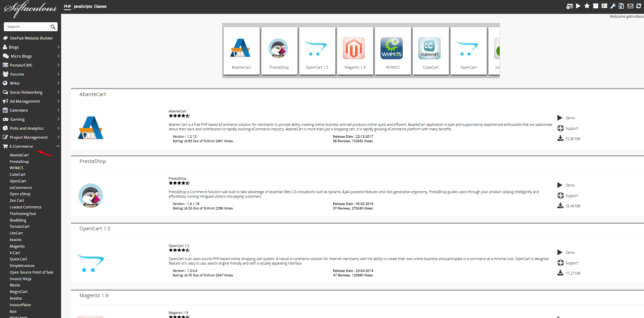Click the list view installations icon
Viewport: 644px width, 318px height.
(604, 6)
